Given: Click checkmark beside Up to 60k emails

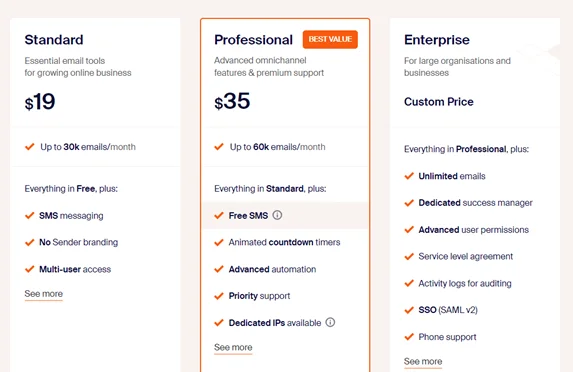Looking at the screenshot, I should click(x=219, y=147).
